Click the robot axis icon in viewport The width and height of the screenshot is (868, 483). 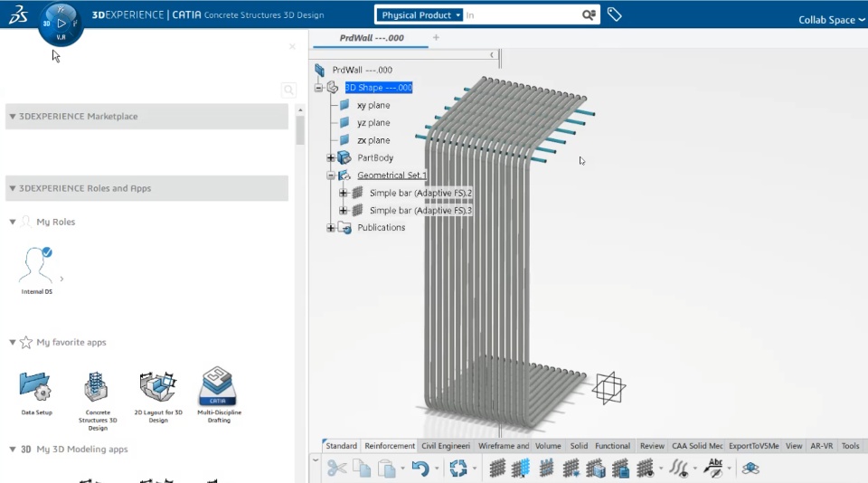(x=609, y=388)
